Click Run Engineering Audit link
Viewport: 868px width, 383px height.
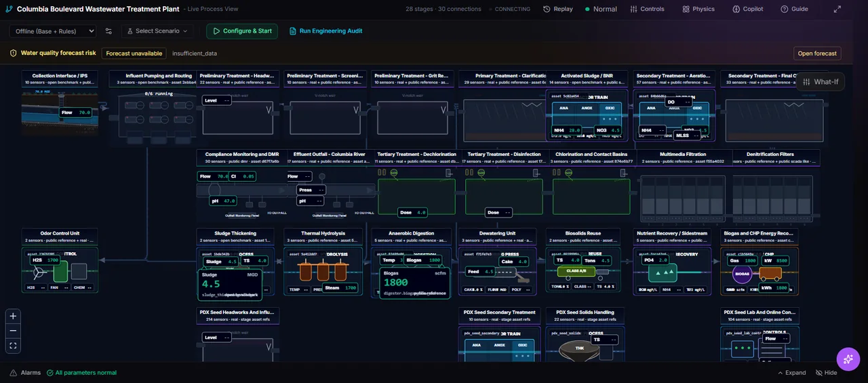325,31
